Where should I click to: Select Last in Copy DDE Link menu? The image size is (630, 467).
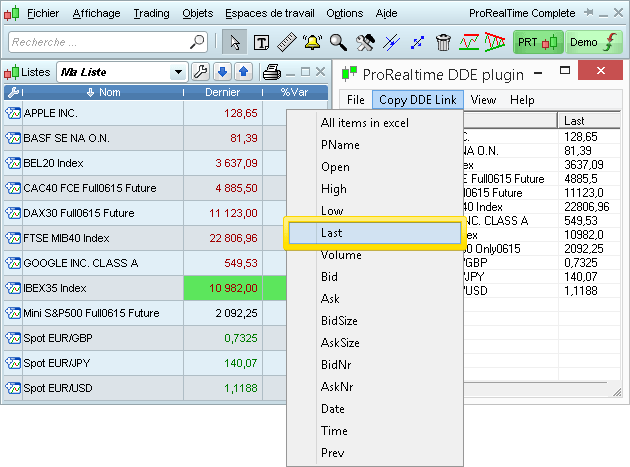[x=373, y=232]
